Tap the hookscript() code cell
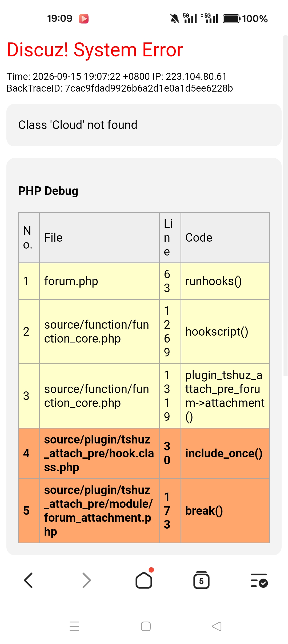This screenshot has width=288, height=644. click(x=225, y=332)
